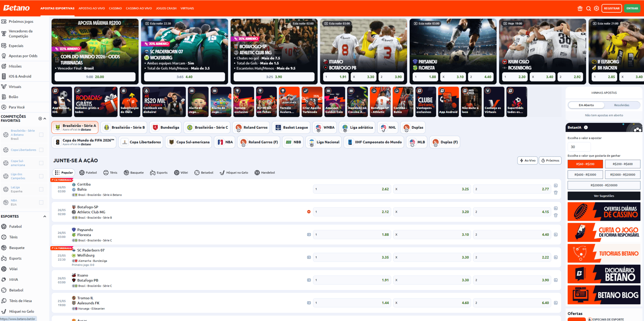Add competition to favorites plus icon
This screenshot has height=321, width=644.
(x=40, y=118)
